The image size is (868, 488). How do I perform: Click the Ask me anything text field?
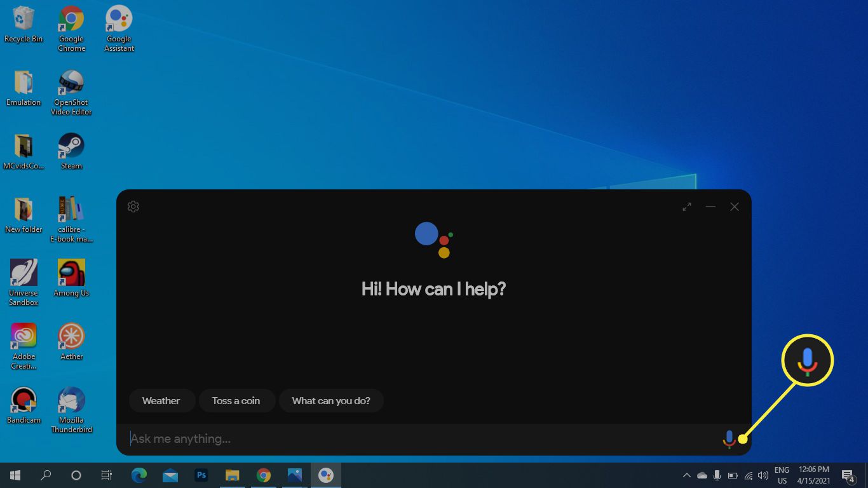(413, 438)
